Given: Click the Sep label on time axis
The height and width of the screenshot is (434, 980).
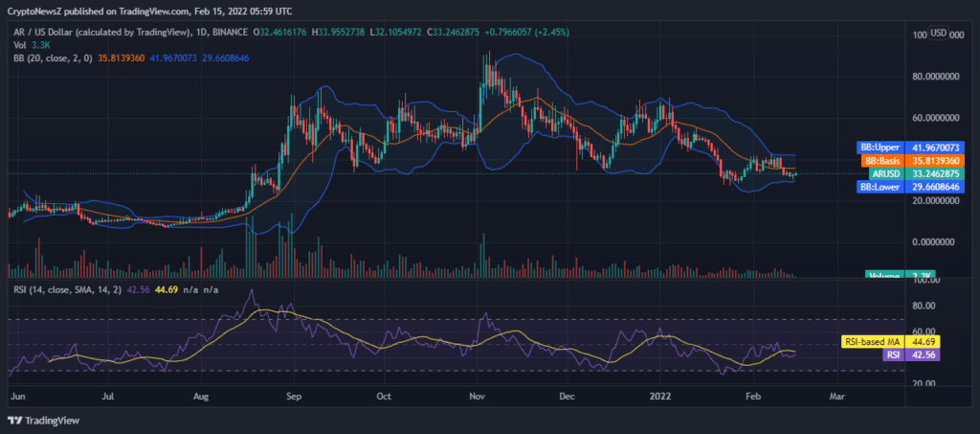Looking at the screenshot, I should pos(294,396).
